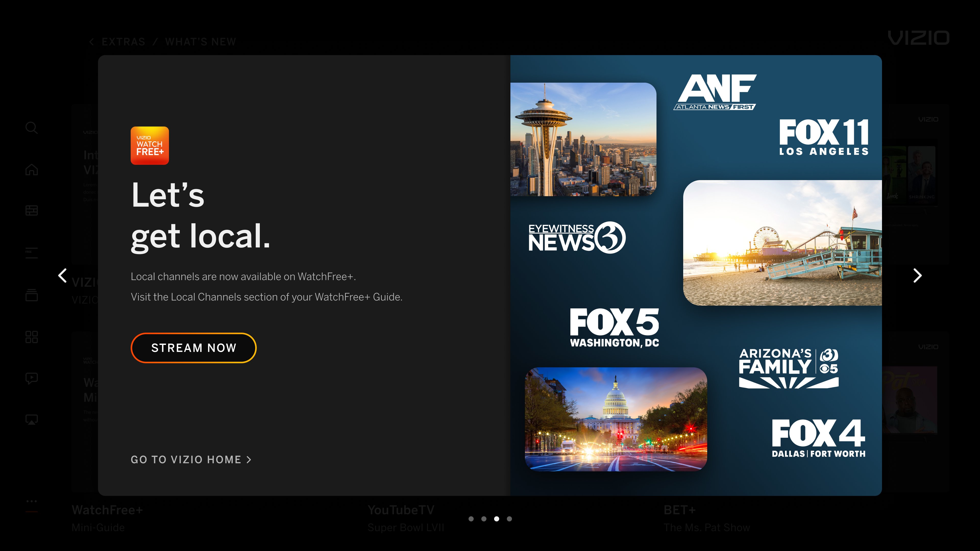
Task: Follow the GO TO VIZIO HOME link
Action: click(191, 460)
